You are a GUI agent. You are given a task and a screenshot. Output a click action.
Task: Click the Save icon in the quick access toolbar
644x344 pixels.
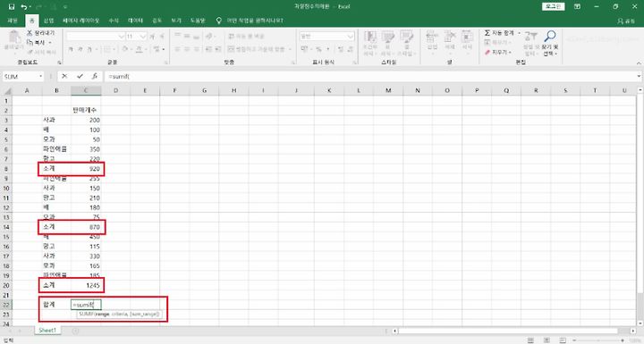point(11,6)
